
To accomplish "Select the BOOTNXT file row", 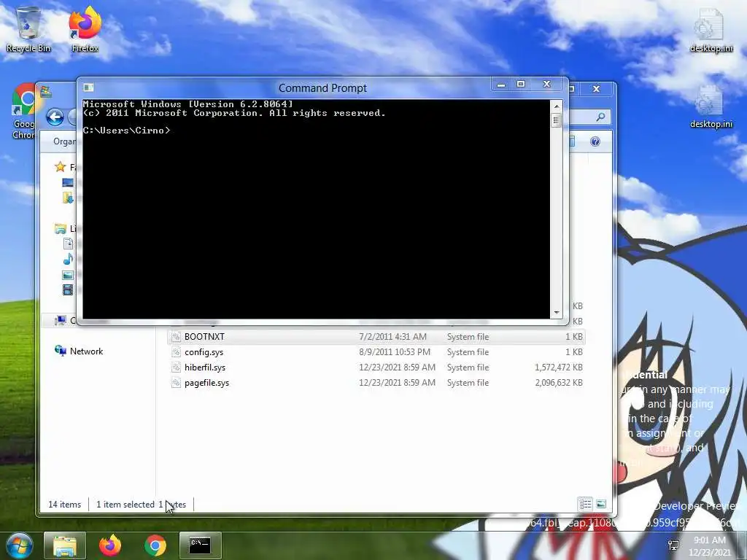I will [376, 337].
